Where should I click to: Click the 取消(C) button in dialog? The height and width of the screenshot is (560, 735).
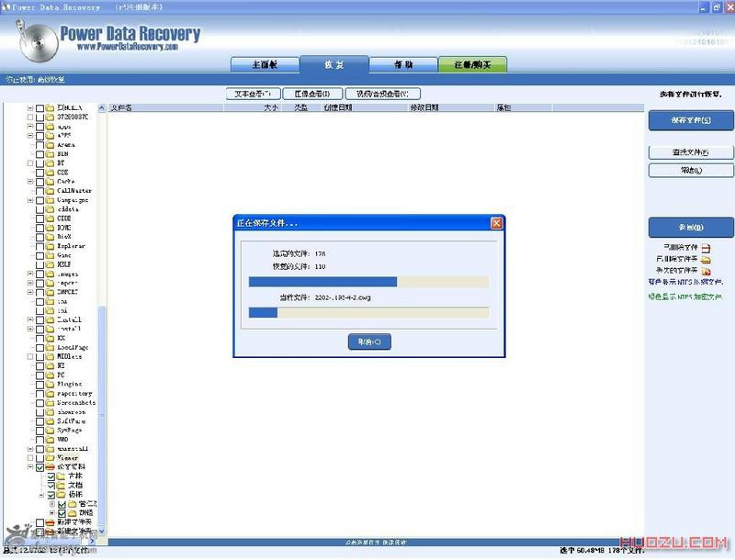coord(369,342)
